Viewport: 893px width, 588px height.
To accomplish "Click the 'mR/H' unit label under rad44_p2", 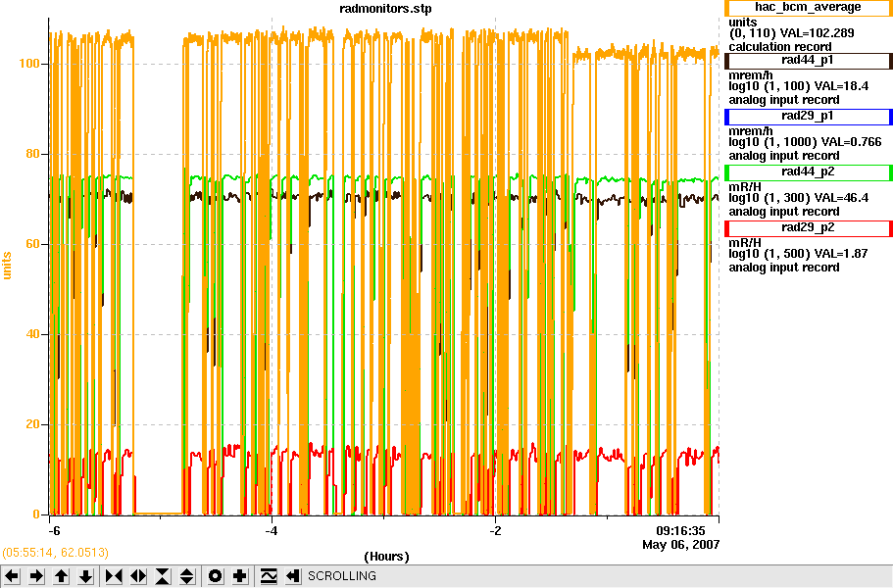I will pyautogui.click(x=744, y=187).
